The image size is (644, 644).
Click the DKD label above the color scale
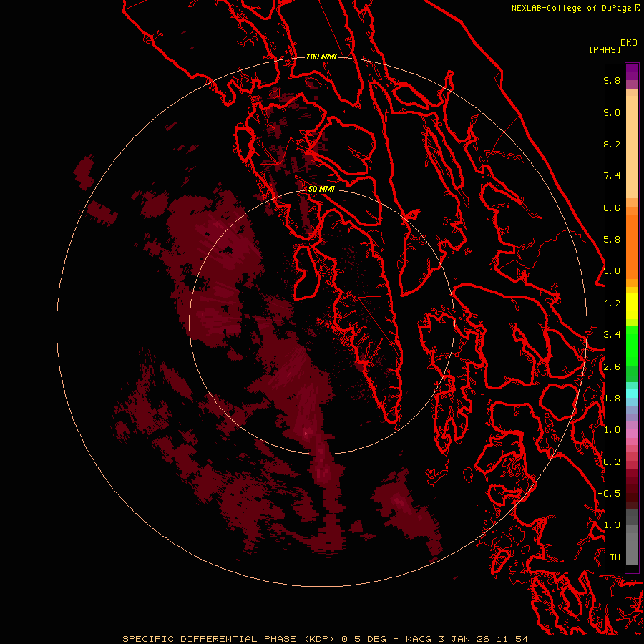[x=629, y=43]
